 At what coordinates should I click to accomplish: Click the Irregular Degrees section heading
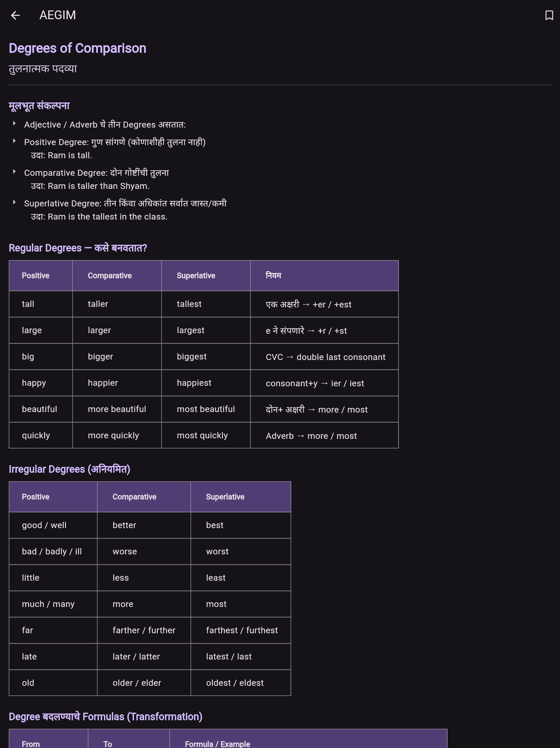click(x=69, y=469)
